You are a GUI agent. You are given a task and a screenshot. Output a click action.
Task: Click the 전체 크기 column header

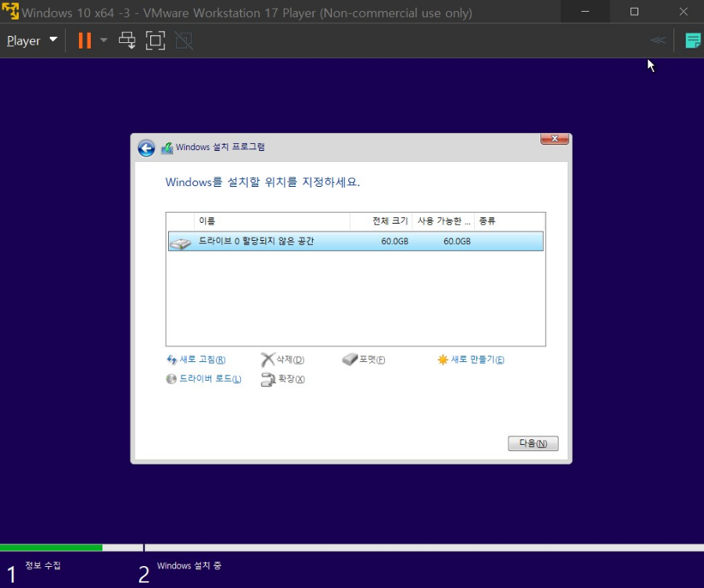[x=381, y=220]
